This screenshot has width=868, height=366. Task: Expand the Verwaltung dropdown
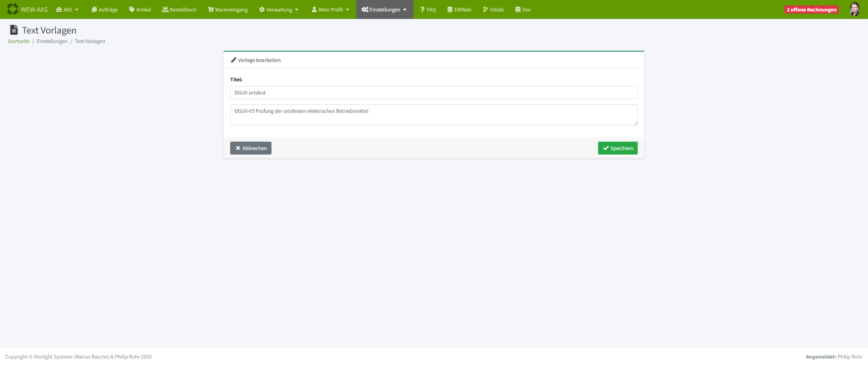279,10
